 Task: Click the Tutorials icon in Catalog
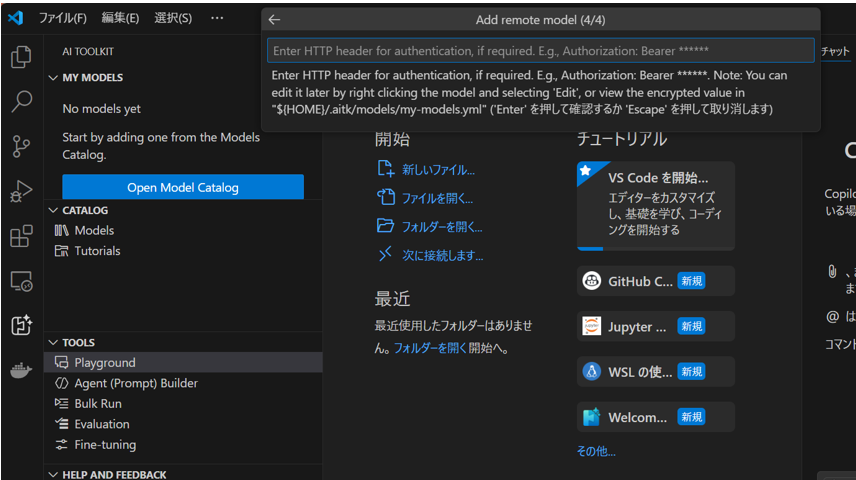tap(61, 251)
